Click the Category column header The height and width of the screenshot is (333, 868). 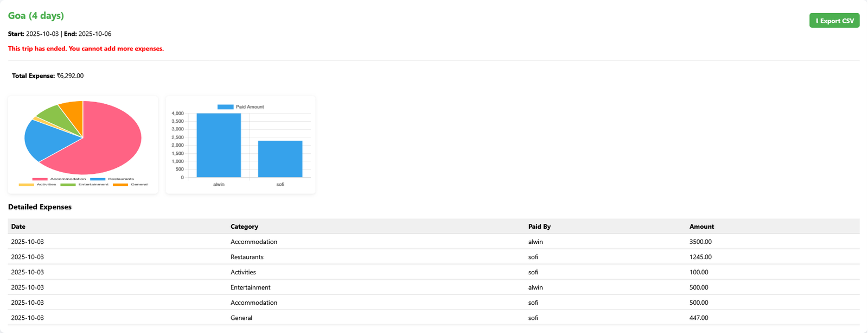click(x=244, y=227)
